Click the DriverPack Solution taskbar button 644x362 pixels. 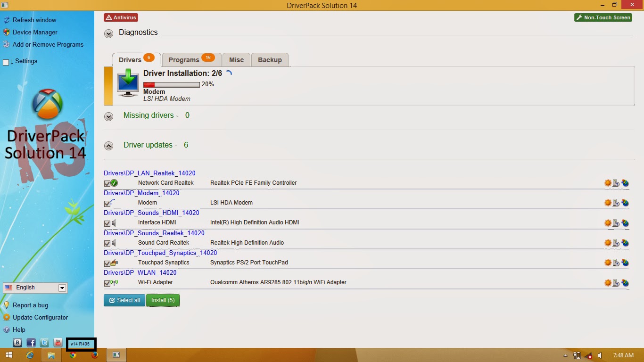tap(116, 355)
